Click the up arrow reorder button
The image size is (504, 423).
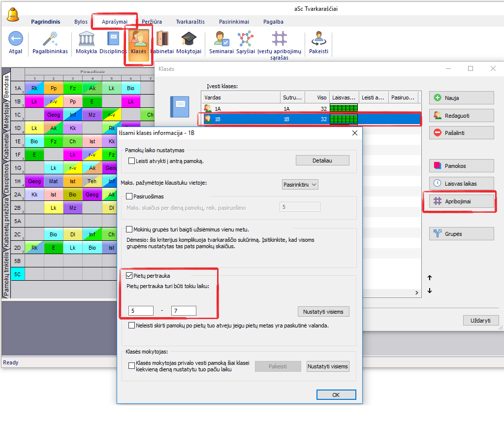430,278
